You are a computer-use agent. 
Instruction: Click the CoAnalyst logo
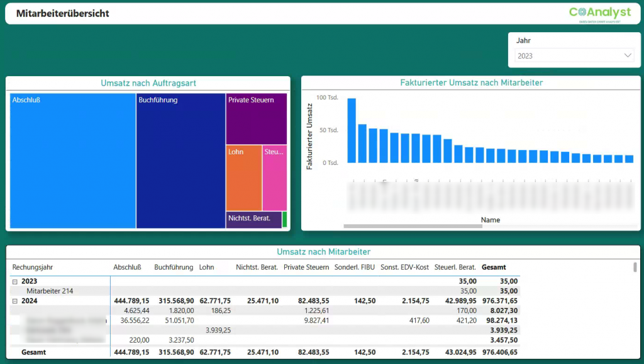[x=599, y=13]
